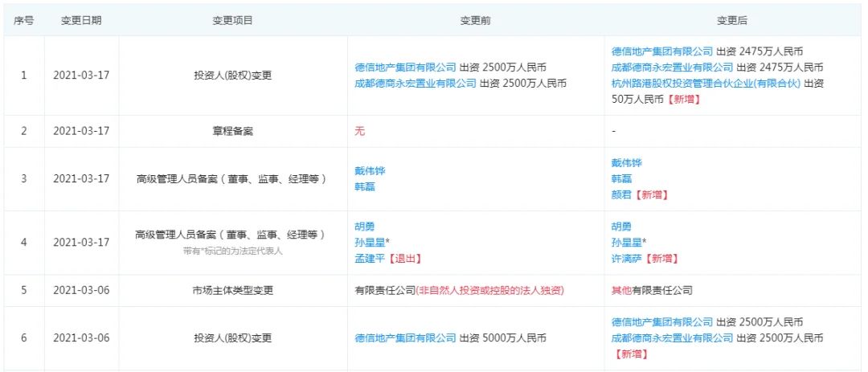This screenshot has height=372, width=868.
Task: Click sequence number 5 cell
Action: tap(24, 291)
